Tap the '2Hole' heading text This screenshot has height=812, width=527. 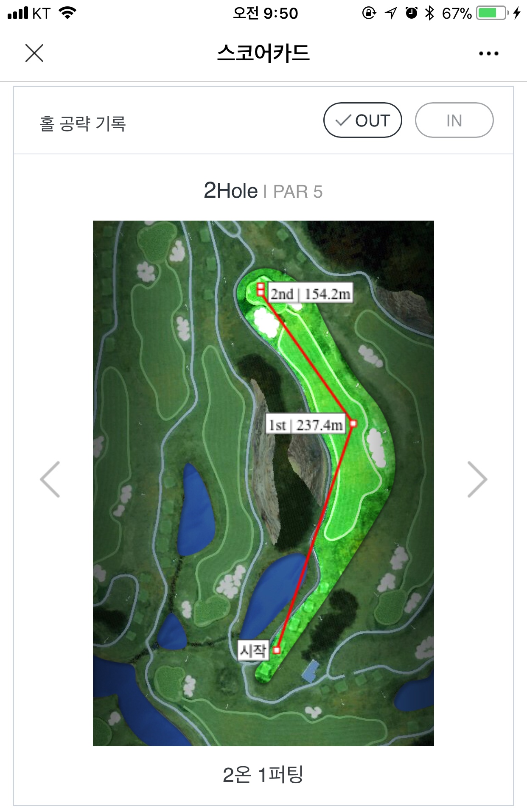point(231,191)
